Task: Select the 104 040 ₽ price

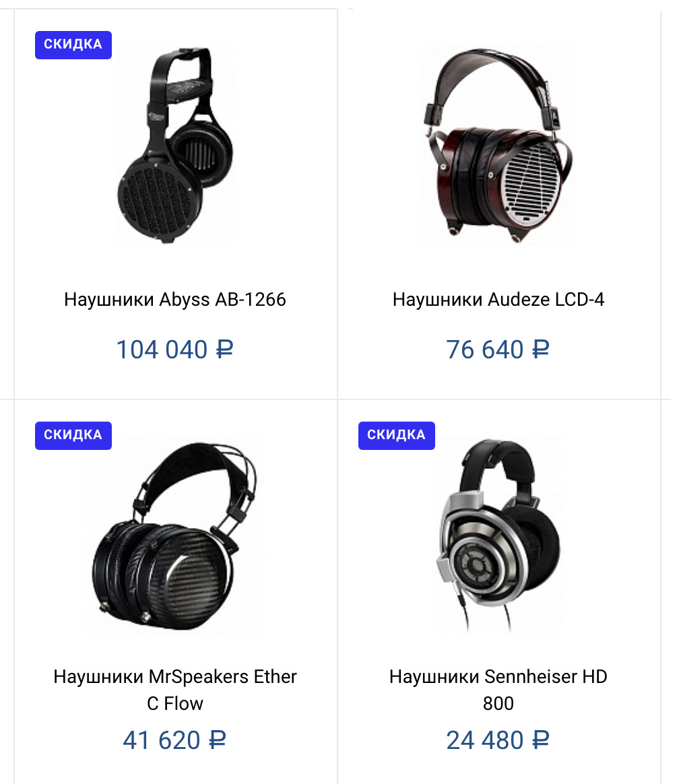Action: (x=175, y=350)
